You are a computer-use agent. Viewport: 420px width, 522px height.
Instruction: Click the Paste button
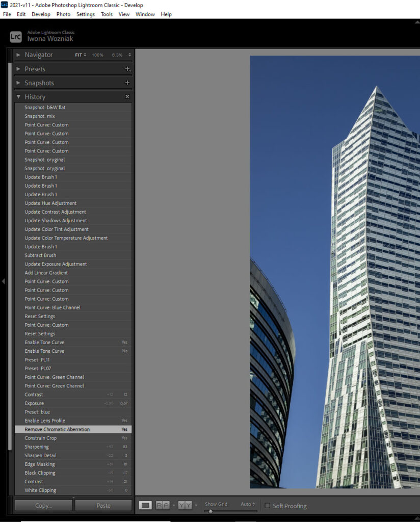click(103, 505)
